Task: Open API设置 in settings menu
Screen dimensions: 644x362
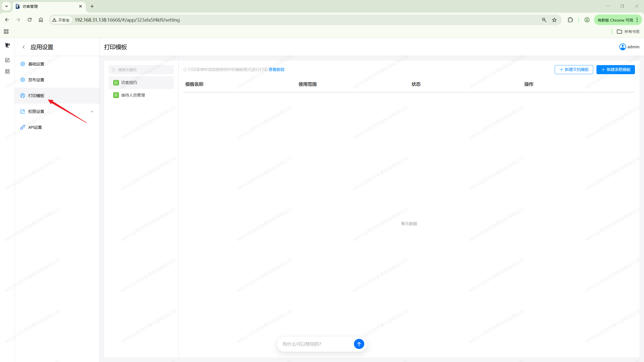Action: (x=35, y=127)
